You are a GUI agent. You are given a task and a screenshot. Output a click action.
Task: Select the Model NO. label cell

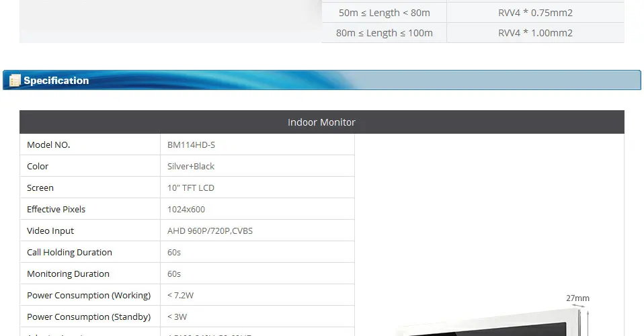90,144
